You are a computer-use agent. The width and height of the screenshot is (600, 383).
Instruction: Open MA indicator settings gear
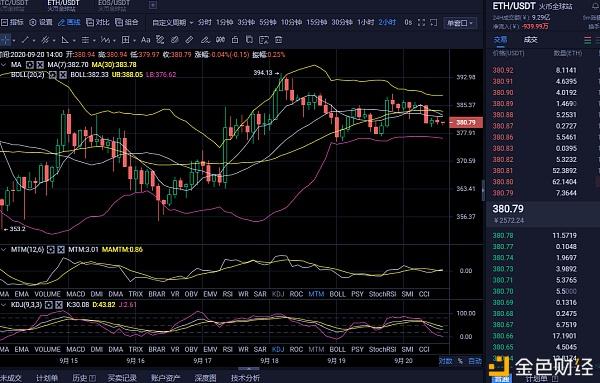coord(30,65)
